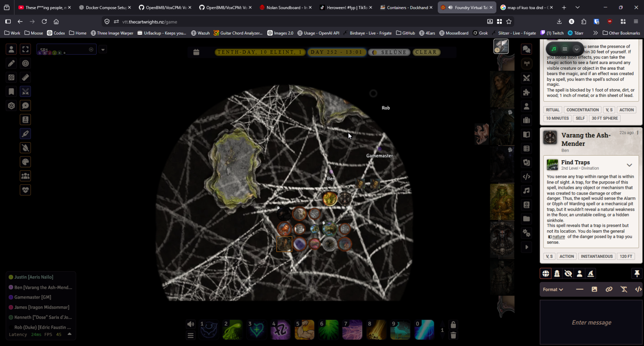Choose the Select Tokens bracket tool
The image size is (644, 346).
[x=25, y=49]
